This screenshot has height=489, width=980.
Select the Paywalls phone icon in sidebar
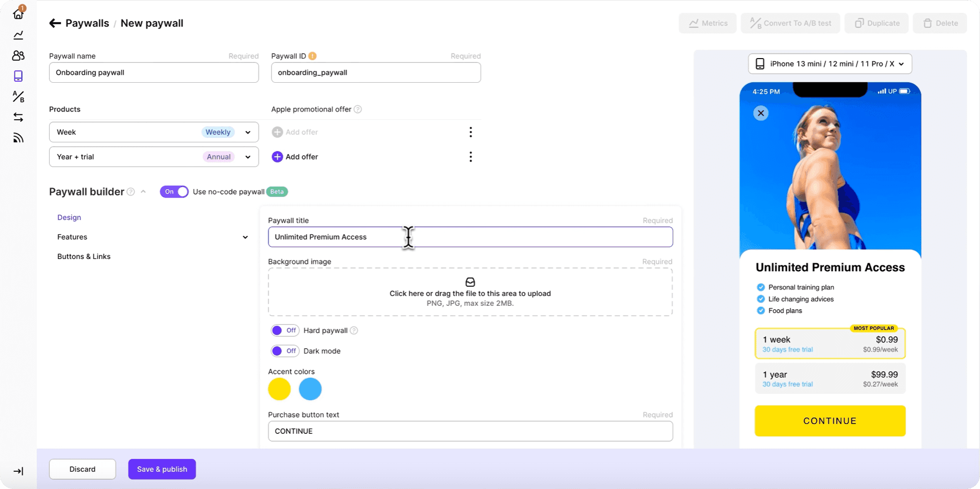click(x=18, y=76)
